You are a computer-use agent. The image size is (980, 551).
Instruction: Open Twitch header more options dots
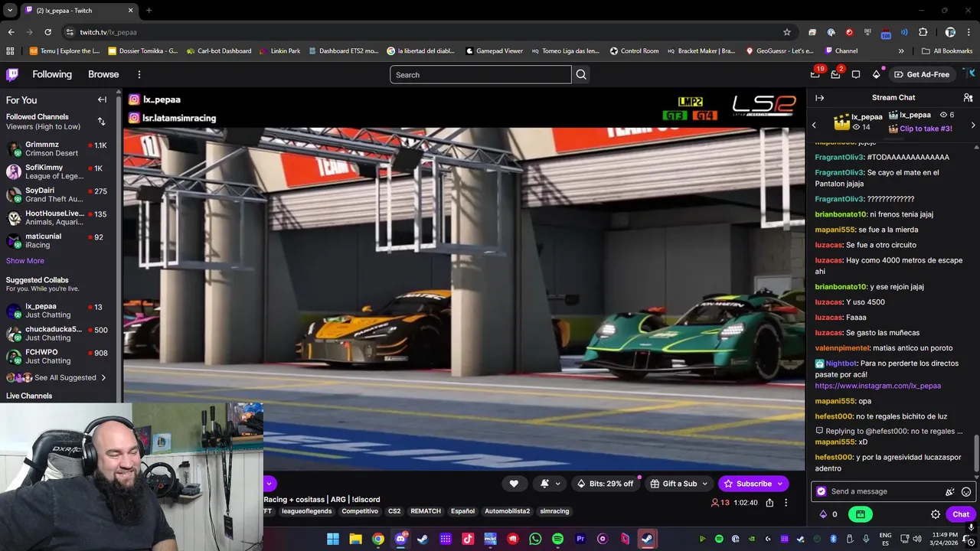point(139,74)
